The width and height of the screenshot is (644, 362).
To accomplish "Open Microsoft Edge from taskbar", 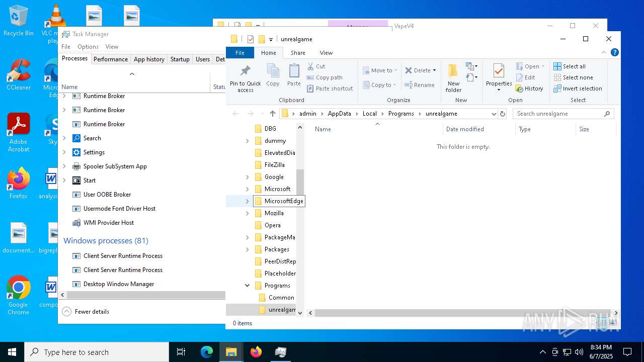I will (x=207, y=352).
